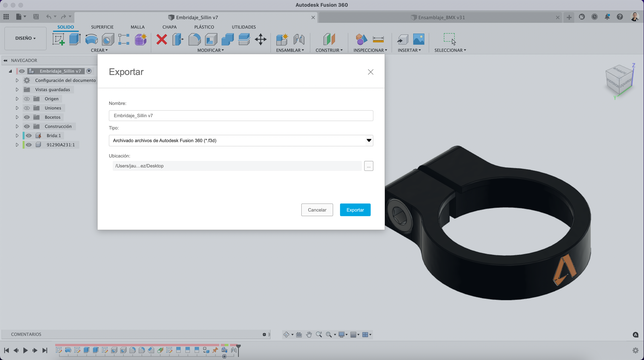
Task: Switch to the CHAPA tab
Action: [x=169, y=27]
